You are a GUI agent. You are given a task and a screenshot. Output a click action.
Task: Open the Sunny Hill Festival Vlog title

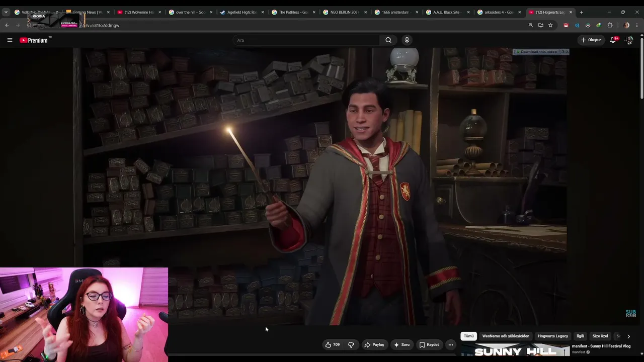pos(601,346)
